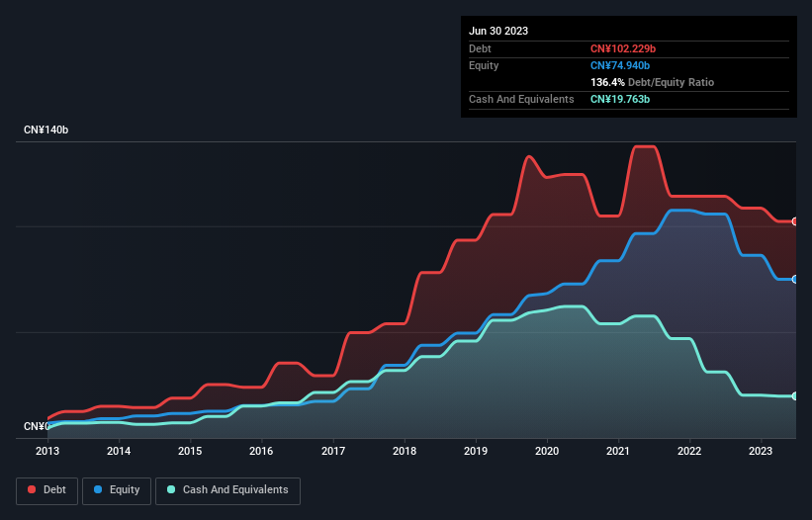Viewport: 812px width, 520px height.
Task: Toggle Cash And Equivalents legend button
Action: (x=227, y=490)
